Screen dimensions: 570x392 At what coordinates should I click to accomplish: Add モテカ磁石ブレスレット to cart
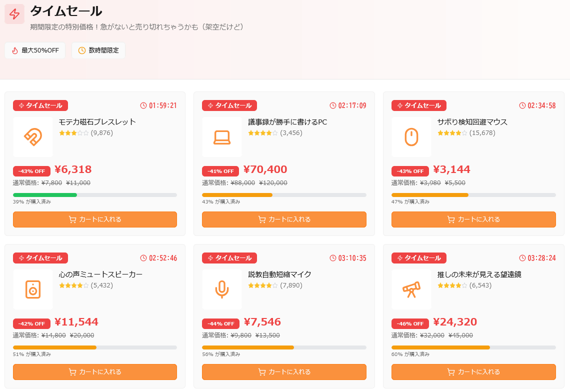pos(95,219)
